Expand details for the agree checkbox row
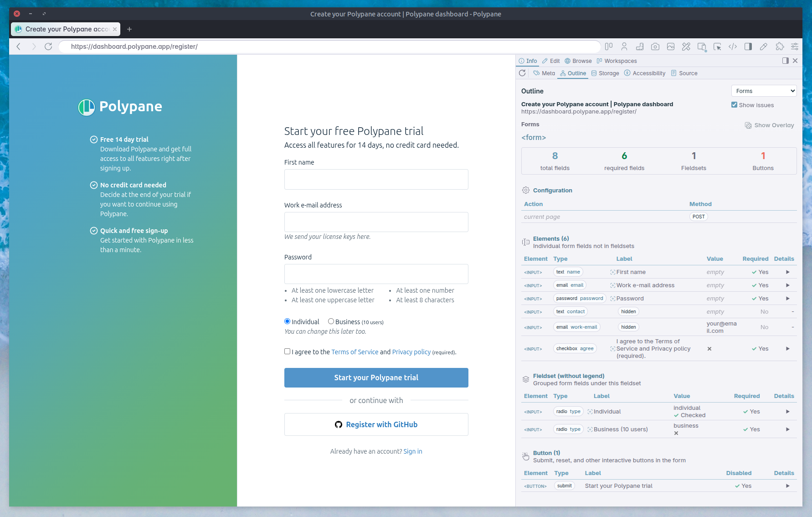The image size is (812, 517). (x=787, y=349)
